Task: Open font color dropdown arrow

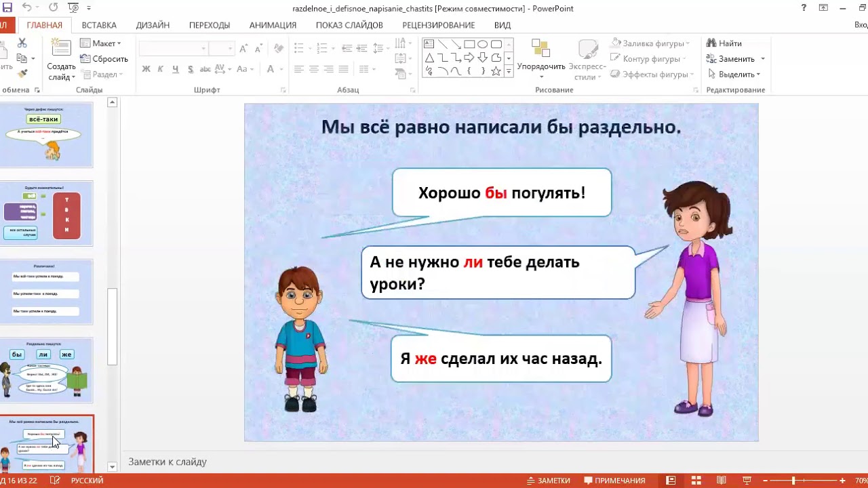Action: coord(281,69)
